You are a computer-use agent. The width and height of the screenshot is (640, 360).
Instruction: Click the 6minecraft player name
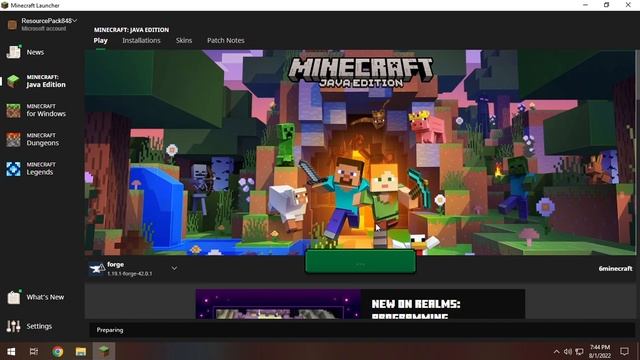[x=615, y=269]
